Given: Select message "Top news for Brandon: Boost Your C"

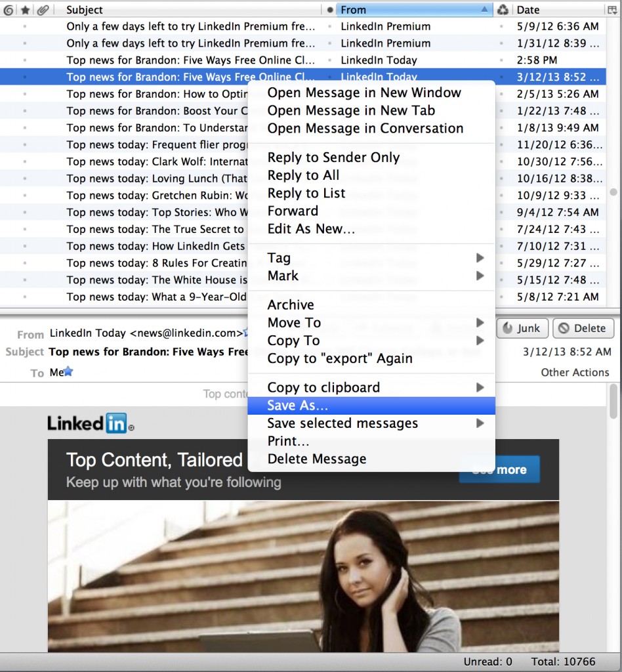Looking at the screenshot, I should pyautogui.click(x=157, y=110).
